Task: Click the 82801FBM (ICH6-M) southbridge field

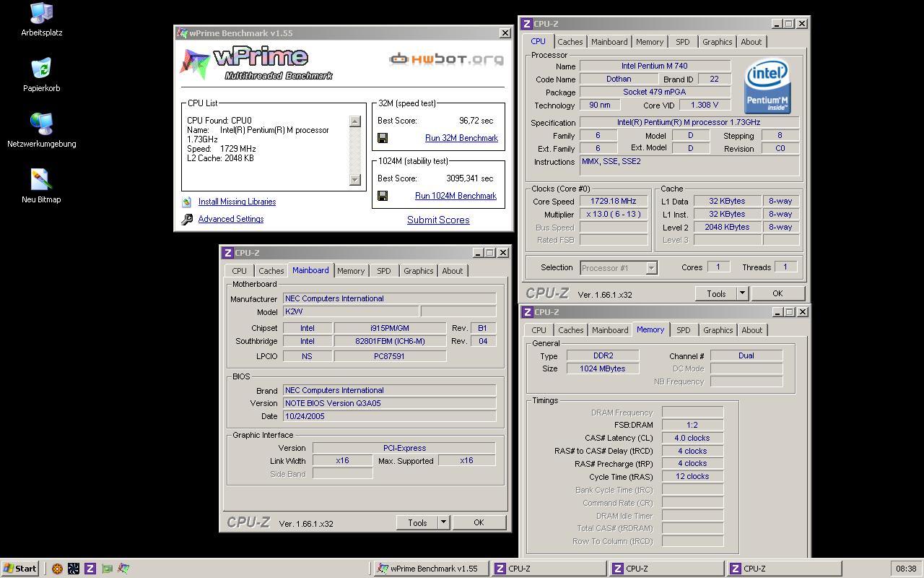Action: tap(390, 341)
